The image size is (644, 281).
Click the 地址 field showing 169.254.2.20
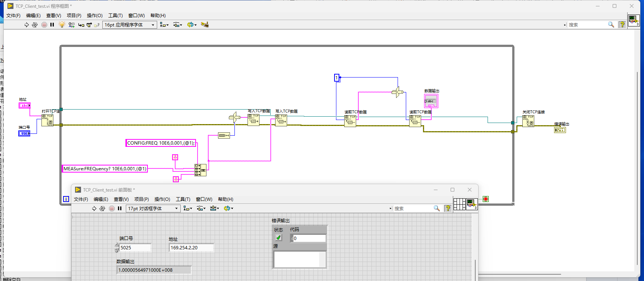(x=192, y=247)
